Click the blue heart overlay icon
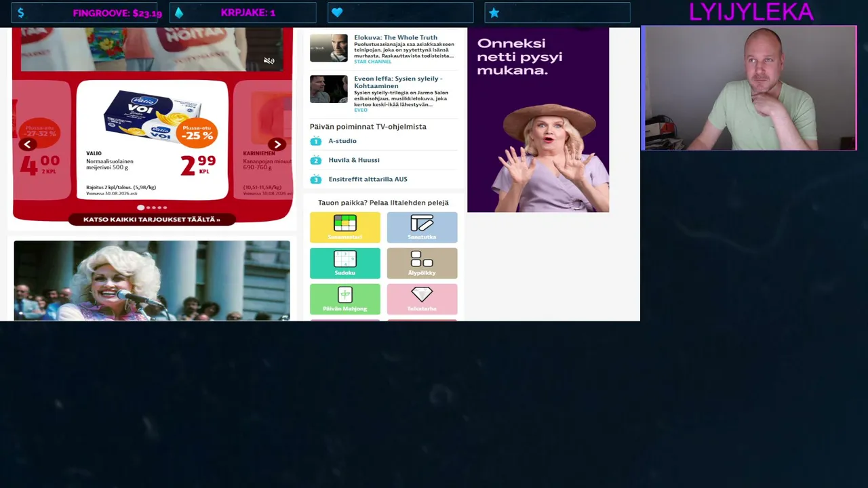This screenshot has height=488, width=868. pos(337,13)
